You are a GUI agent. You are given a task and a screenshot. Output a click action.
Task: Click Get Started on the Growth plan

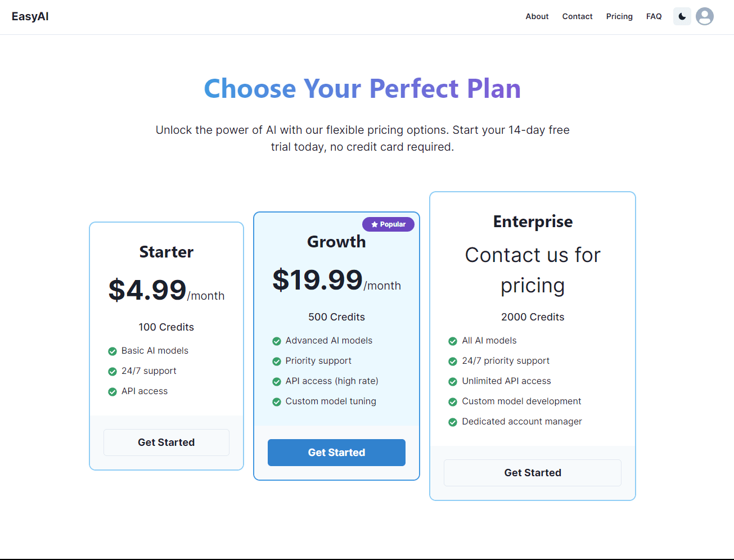(336, 452)
